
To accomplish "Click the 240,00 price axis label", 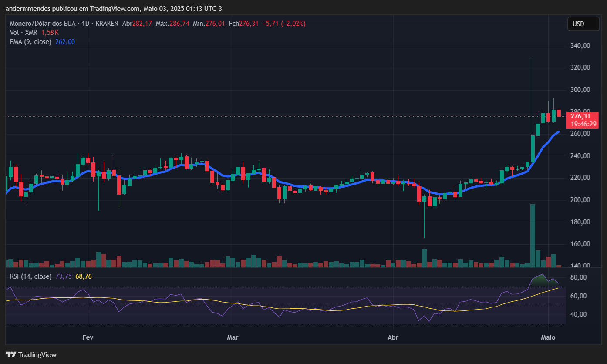I will click(580, 156).
